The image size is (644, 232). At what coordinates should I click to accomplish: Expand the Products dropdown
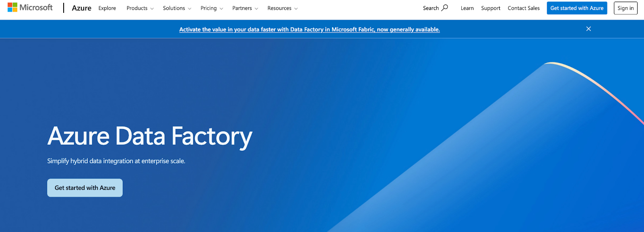(140, 8)
